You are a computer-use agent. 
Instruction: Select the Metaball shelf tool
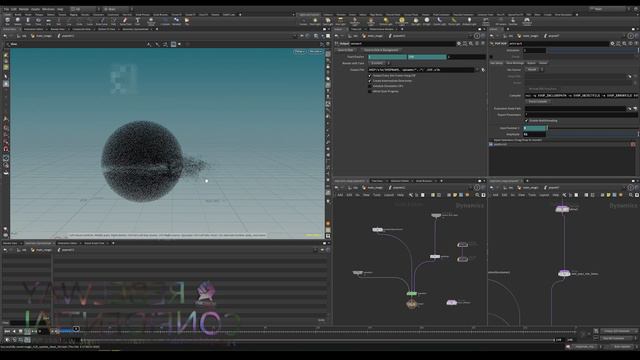tap(176, 21)
